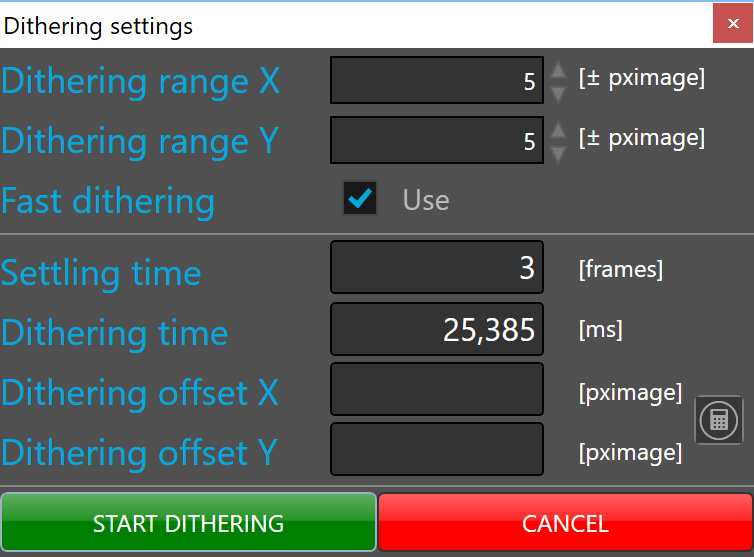The image size is (754, 557).
Task: Click the empty Dithering offset X field
Action: (437, 389)
